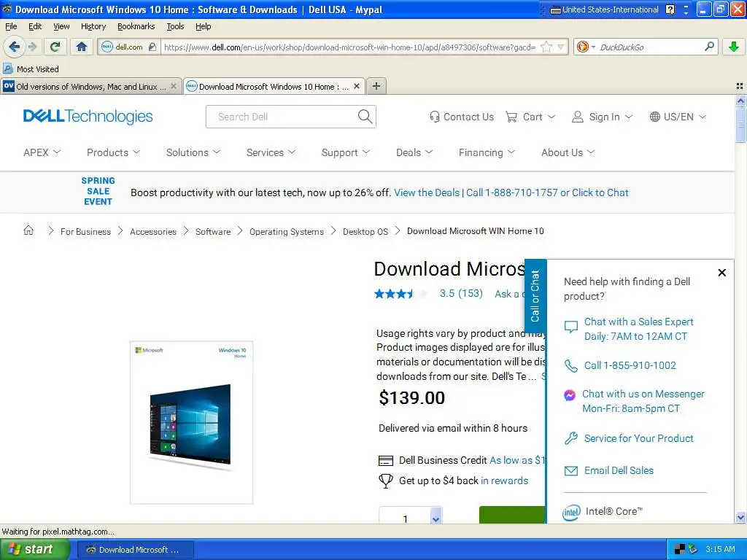This screenshot has height=560, width=747.
Task: Click the wrench icon for product service
Action: pos(570,438)
